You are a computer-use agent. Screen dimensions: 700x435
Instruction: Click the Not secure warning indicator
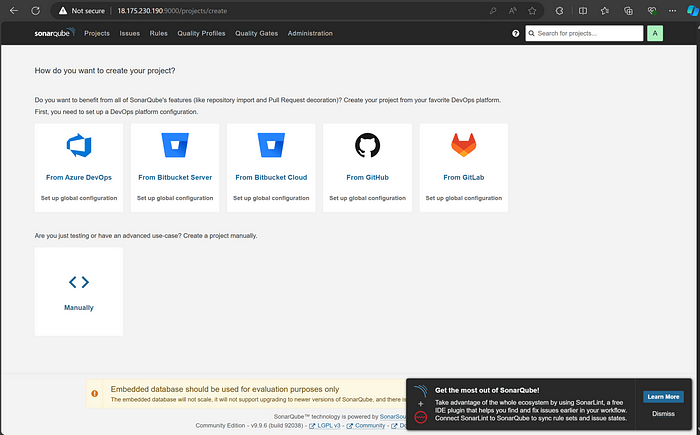coord(82,11)
